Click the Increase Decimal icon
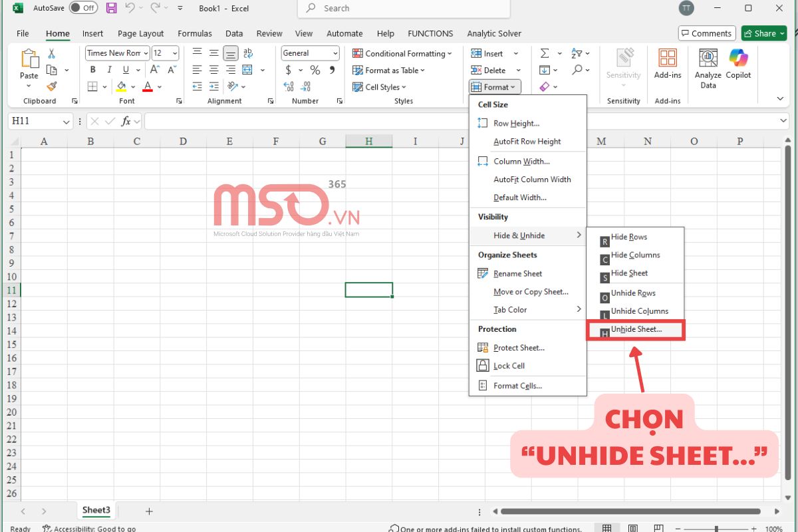This screenshot has width=798, height=532. pyautogui.click(x=289, y=86)
